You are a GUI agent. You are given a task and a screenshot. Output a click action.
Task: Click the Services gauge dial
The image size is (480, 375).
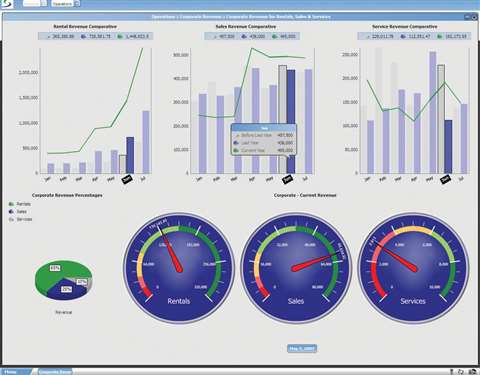413,268
